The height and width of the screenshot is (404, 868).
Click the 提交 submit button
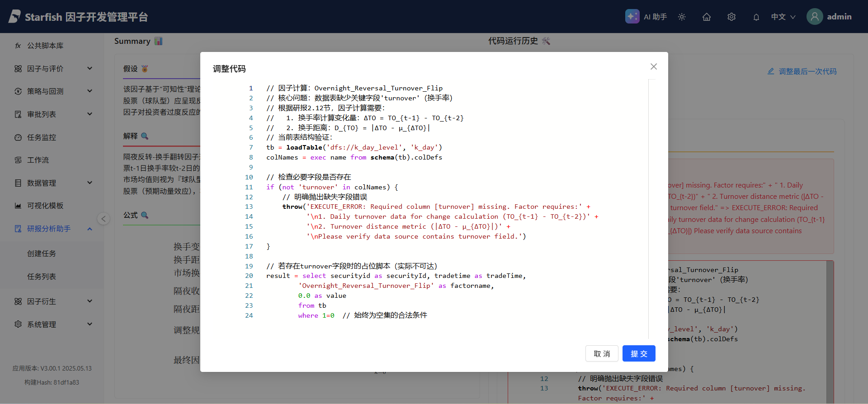click(x=638, y=353)
